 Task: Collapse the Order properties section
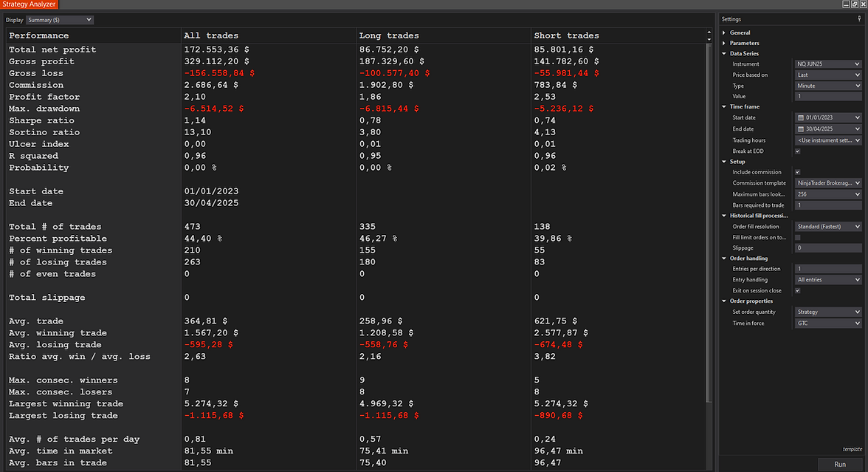724,301
